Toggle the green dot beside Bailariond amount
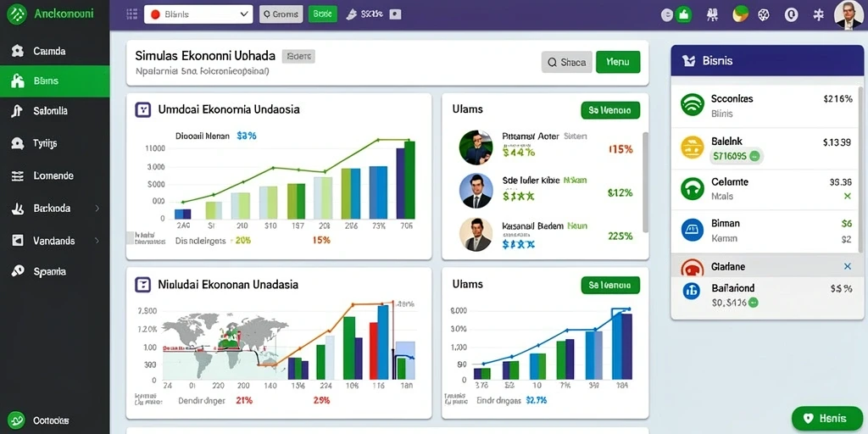Screen dimensions: 868x434 coord(754,303)
